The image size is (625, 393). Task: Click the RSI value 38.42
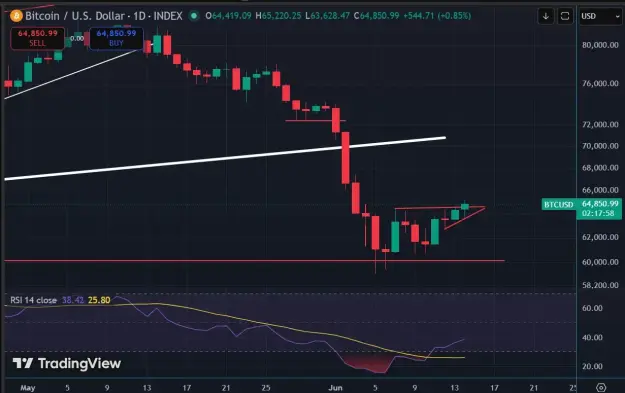point(73,300)
